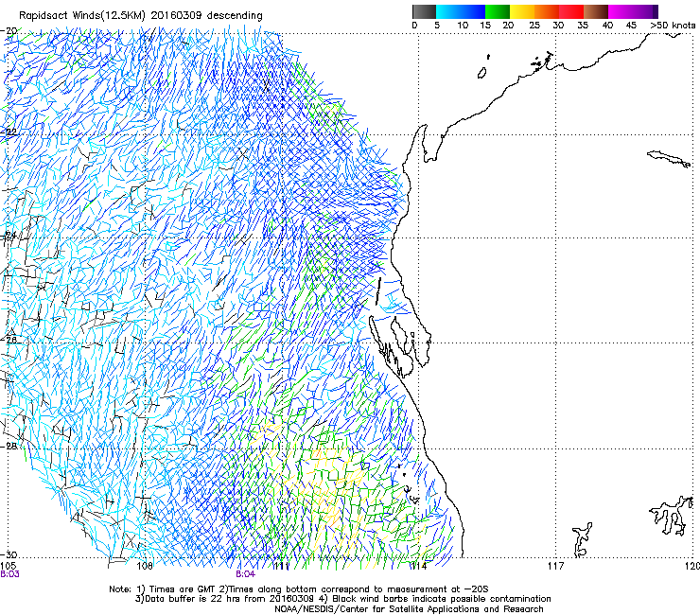Click the 'Rapidscat Winds(12.5KM)' title text
Screen dimensions: 700x615
[82, 16]
